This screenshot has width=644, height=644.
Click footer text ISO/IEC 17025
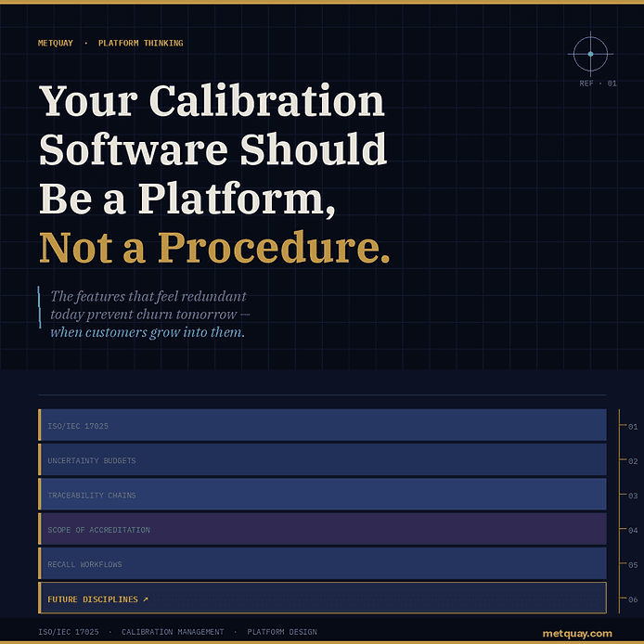click(x=69, y=632)
